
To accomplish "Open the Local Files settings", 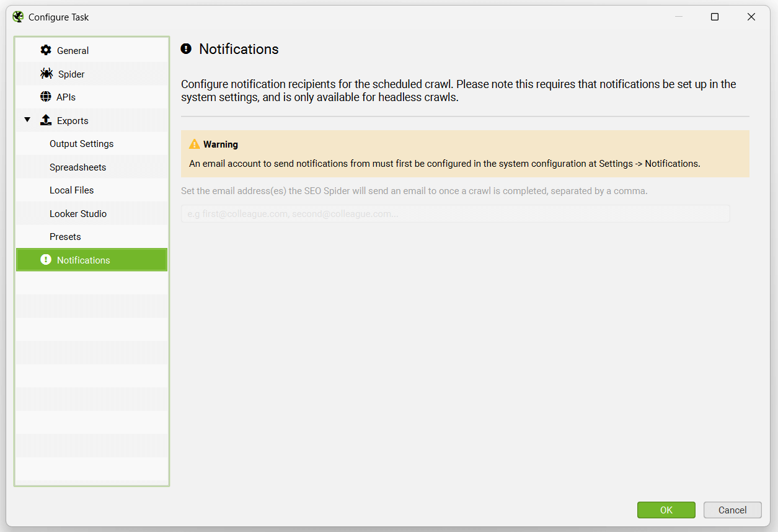I will pyautogui.click(x=73, y=190).
